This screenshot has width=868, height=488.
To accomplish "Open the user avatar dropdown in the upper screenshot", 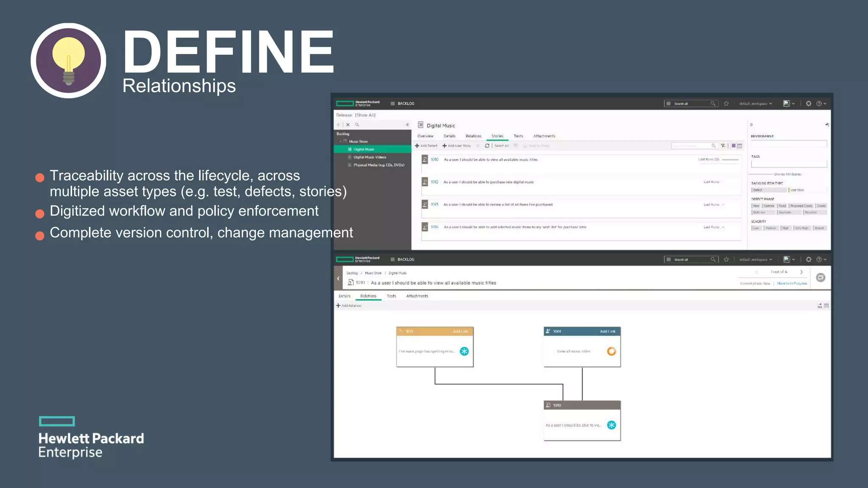I will pyautogui.click(x=789, y=103).
